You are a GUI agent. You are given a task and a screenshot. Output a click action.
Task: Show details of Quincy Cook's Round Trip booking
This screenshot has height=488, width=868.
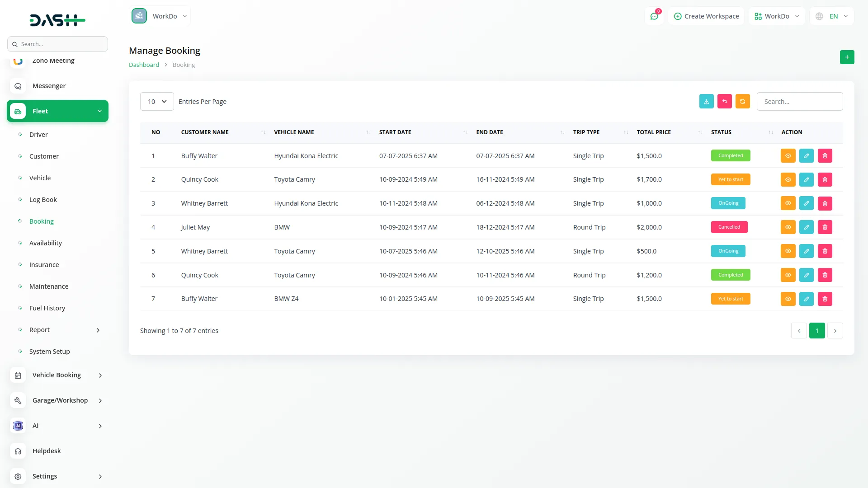click(x=788, y=275)
